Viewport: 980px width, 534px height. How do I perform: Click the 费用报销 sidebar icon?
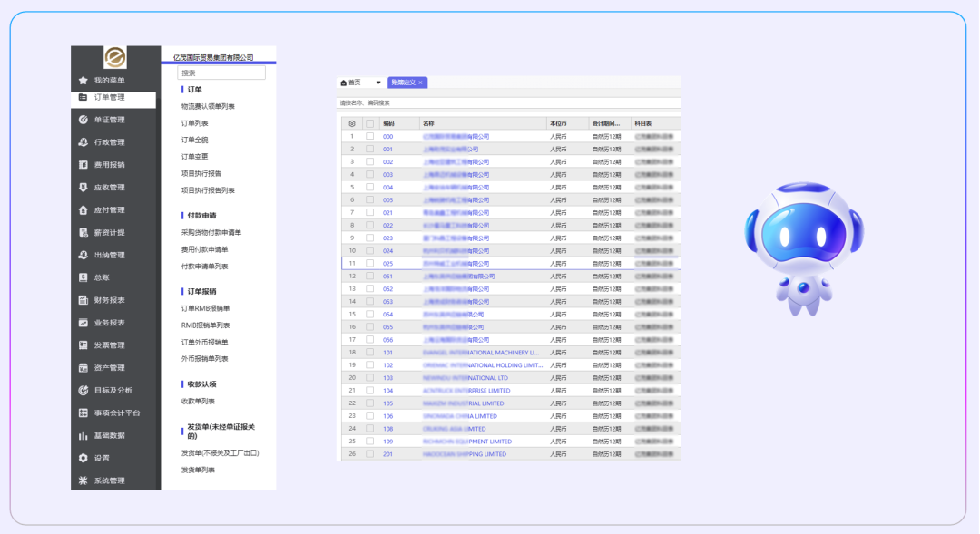[83, 165]
